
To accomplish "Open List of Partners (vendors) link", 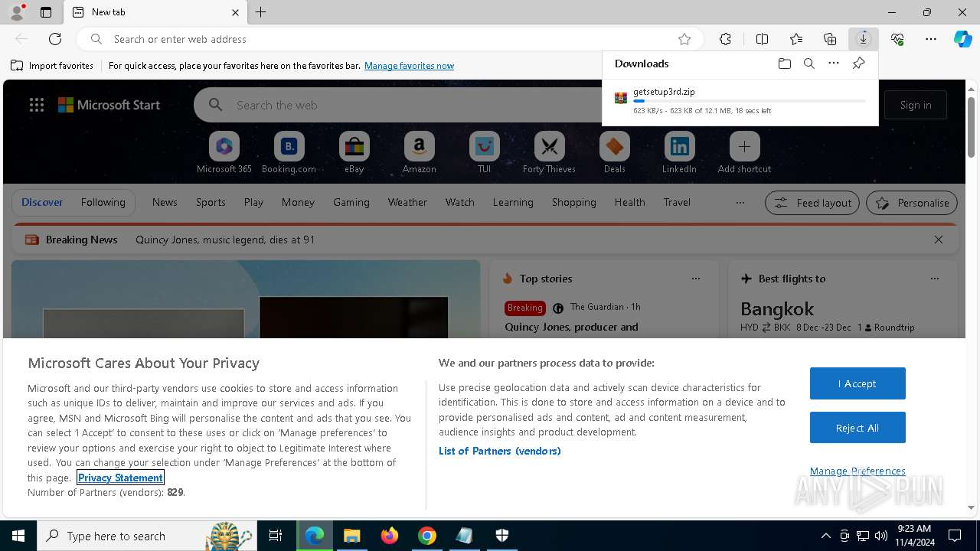I will [500, 451].
